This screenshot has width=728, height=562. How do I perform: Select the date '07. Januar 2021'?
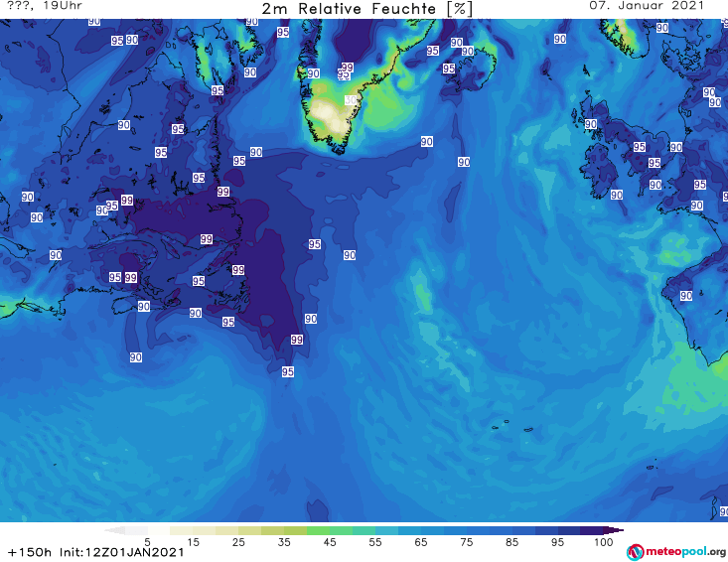click(x=647, y=6)
